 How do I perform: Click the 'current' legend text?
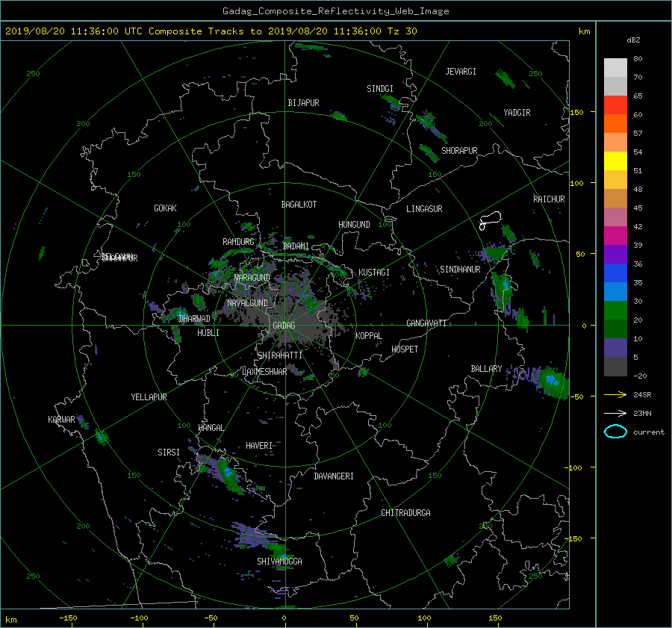tap(649, 432)
